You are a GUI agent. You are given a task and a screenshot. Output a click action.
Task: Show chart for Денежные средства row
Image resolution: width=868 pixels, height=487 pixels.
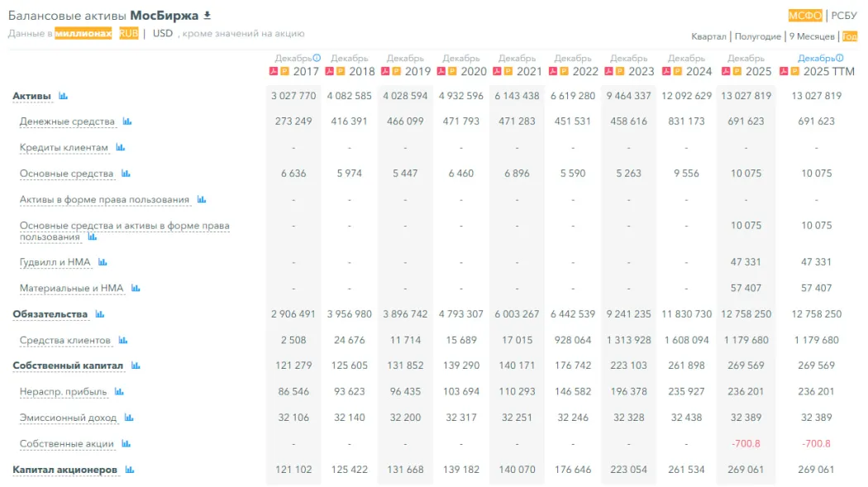(x=127, y=122)
